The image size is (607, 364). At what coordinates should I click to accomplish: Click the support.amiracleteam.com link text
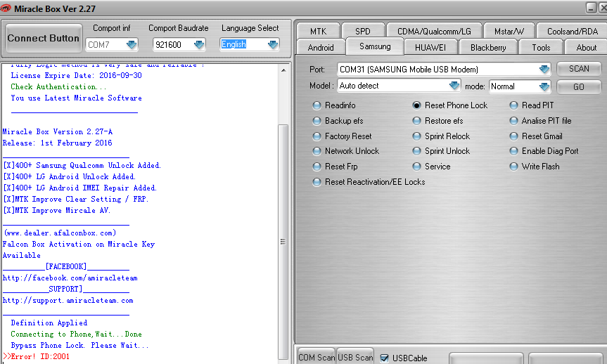tap(68, 300)
